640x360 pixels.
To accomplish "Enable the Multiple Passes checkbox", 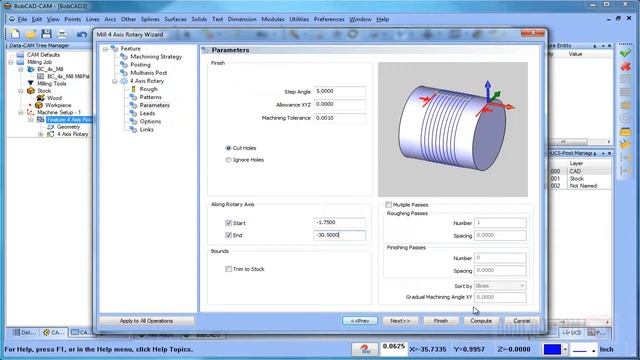I will click(388, 204).
